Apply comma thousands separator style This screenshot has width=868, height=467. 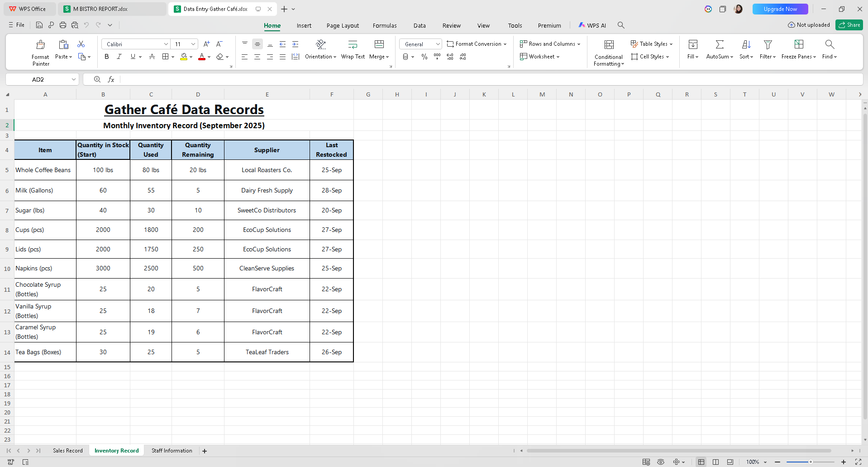point(437,57)
